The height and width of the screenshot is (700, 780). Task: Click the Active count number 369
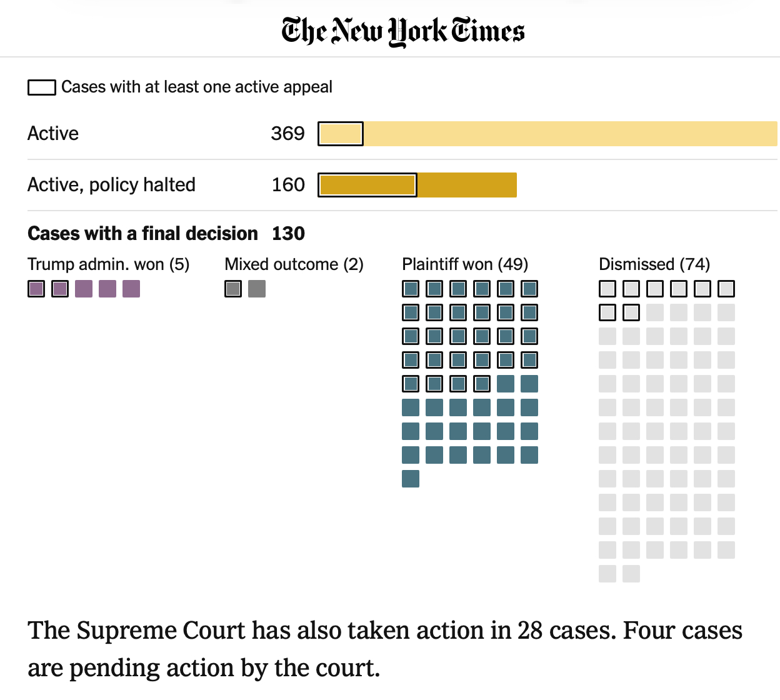287,134
